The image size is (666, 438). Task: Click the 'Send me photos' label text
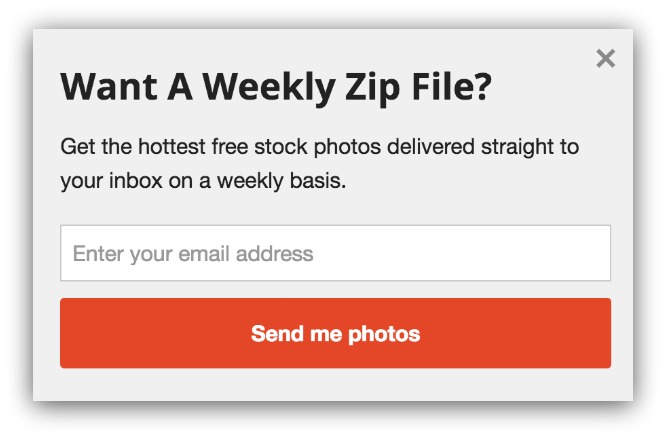click(x=336, y=333)
